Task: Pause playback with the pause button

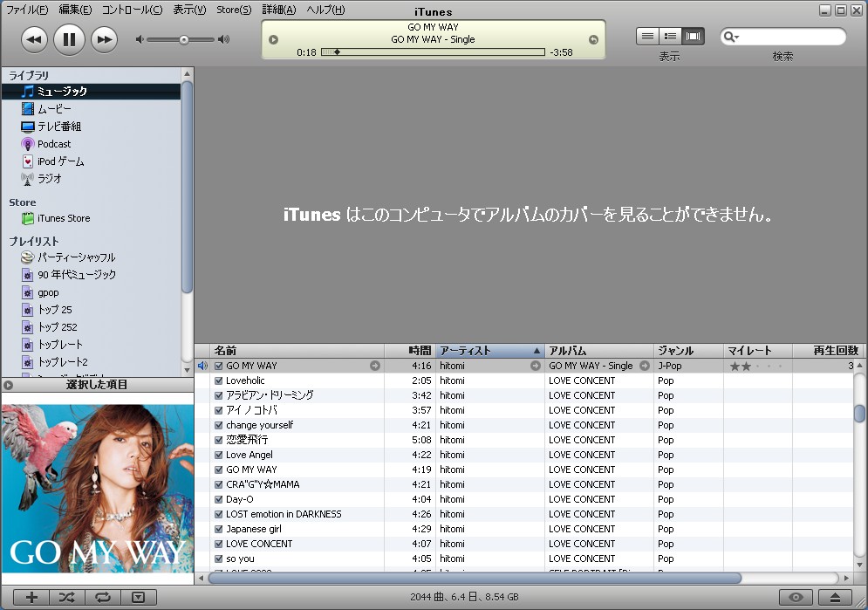Action: coord(69,39)
